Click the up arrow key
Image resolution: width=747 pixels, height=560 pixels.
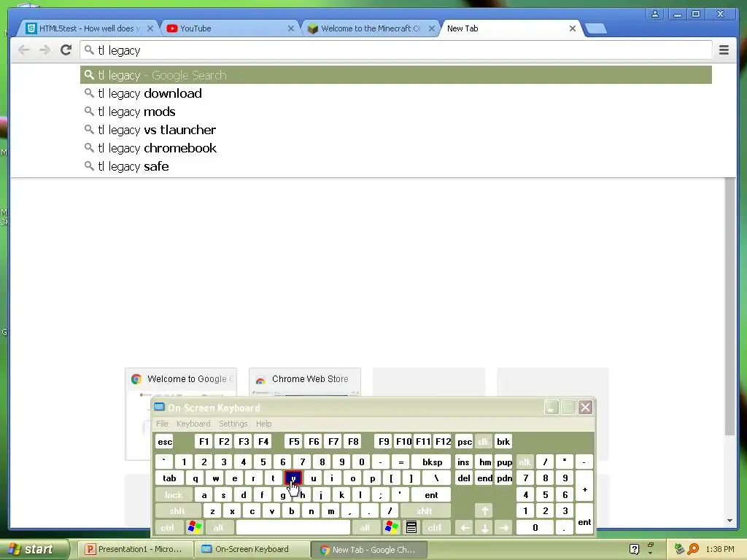pyautogui.click(x=484, y=511)
